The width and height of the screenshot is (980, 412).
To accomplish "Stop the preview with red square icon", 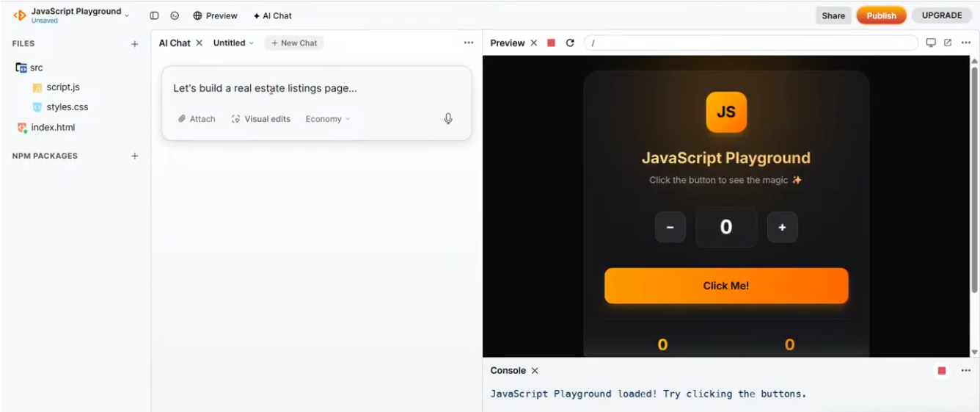I will pyautogui.click(x=551, y=43).
